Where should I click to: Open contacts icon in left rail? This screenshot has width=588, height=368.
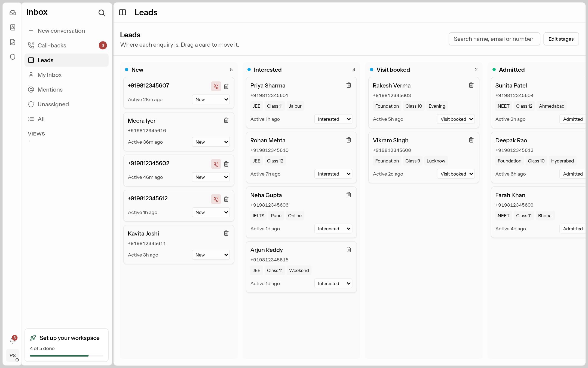pos(13,27)
